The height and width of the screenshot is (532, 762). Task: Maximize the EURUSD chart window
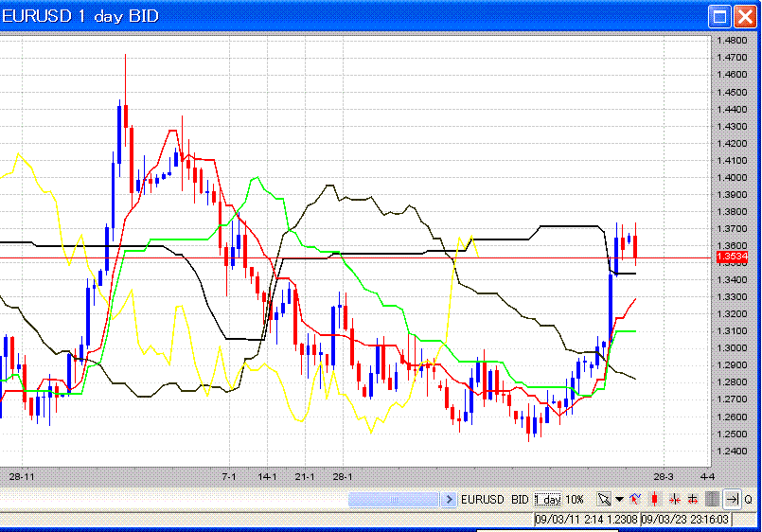coord(719,16)
